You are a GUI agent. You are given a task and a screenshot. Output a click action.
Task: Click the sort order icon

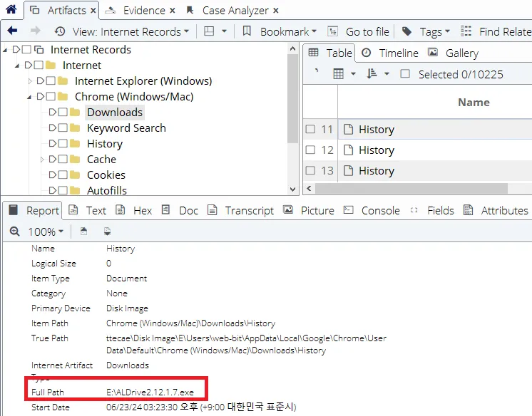point(372,74)
